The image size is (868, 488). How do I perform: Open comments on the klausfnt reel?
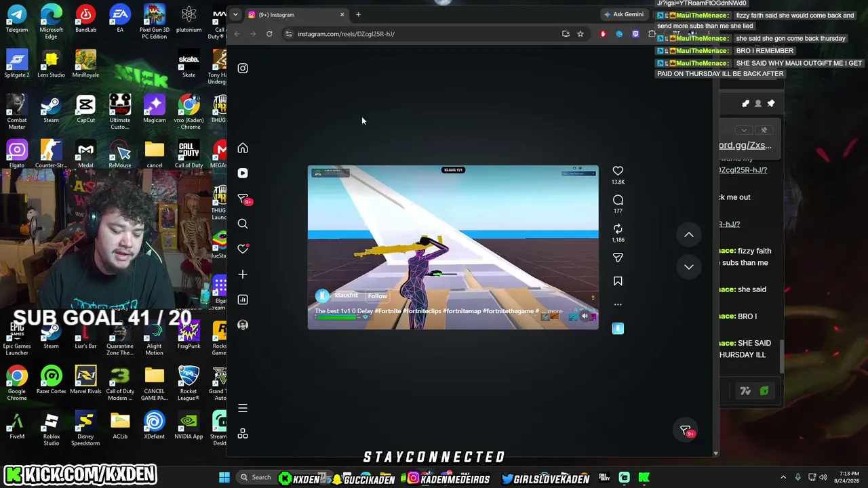pos(618,200)
